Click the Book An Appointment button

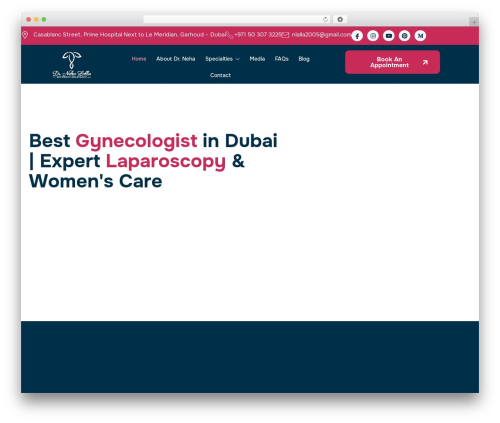392,62
